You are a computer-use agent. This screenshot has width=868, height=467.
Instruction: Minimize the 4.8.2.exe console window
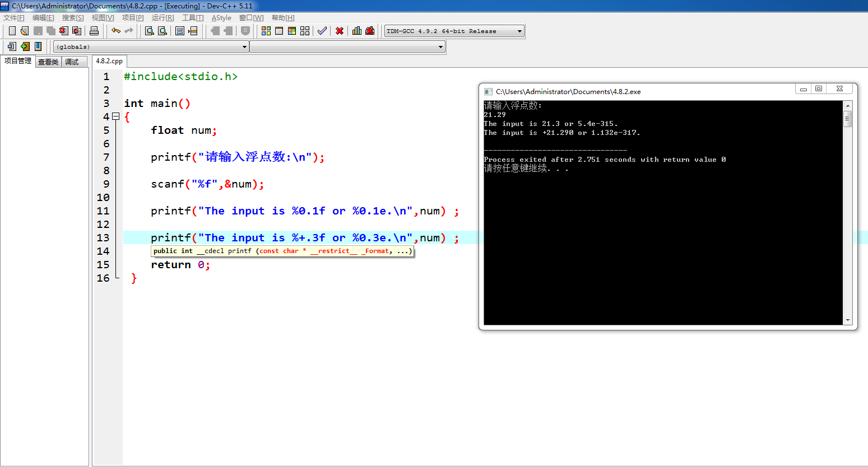(x=804, y=89)
